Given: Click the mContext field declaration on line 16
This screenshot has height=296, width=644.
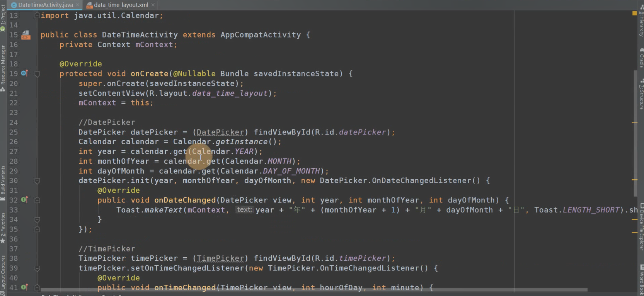Looking at the screenshot, I should pos(154,45).
